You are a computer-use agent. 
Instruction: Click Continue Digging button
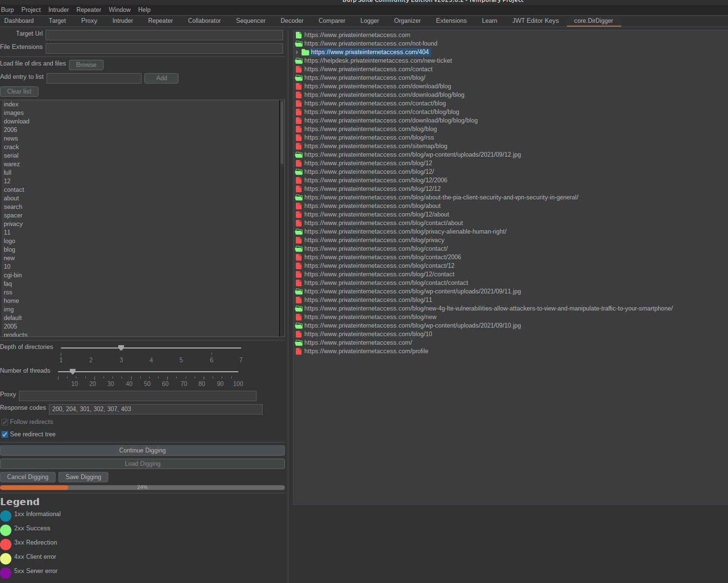click(x=142, y=451)
